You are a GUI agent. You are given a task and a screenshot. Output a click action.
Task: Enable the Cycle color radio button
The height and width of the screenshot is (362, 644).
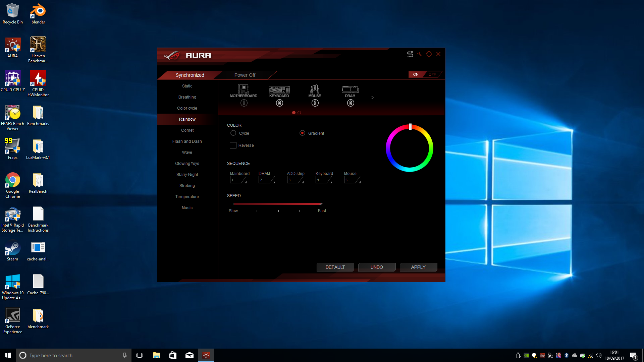pyautogui.click(x=233, y=133)
